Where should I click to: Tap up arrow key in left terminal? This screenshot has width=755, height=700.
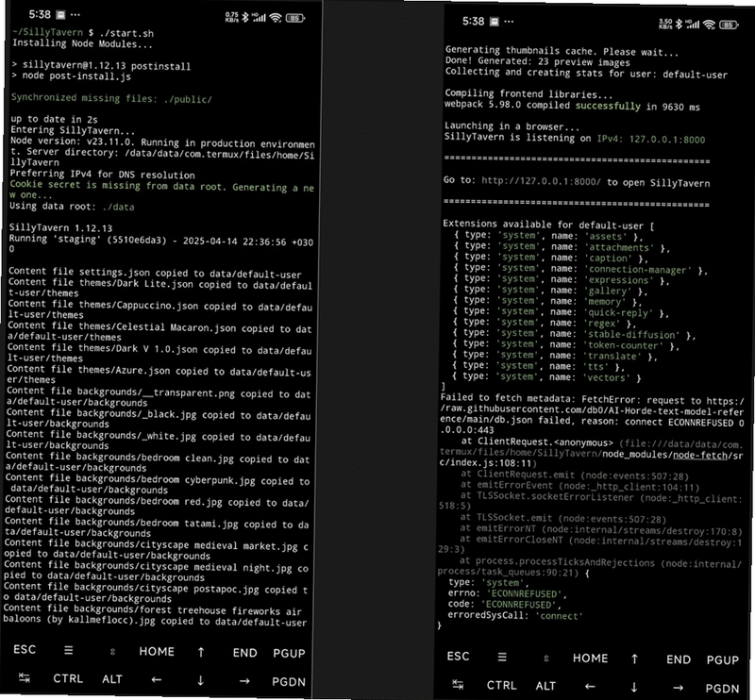pos(201,652)
